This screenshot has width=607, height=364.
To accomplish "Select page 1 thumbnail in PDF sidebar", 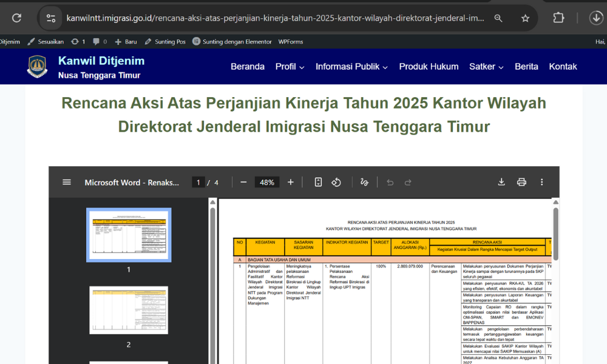I will (129, 235).
